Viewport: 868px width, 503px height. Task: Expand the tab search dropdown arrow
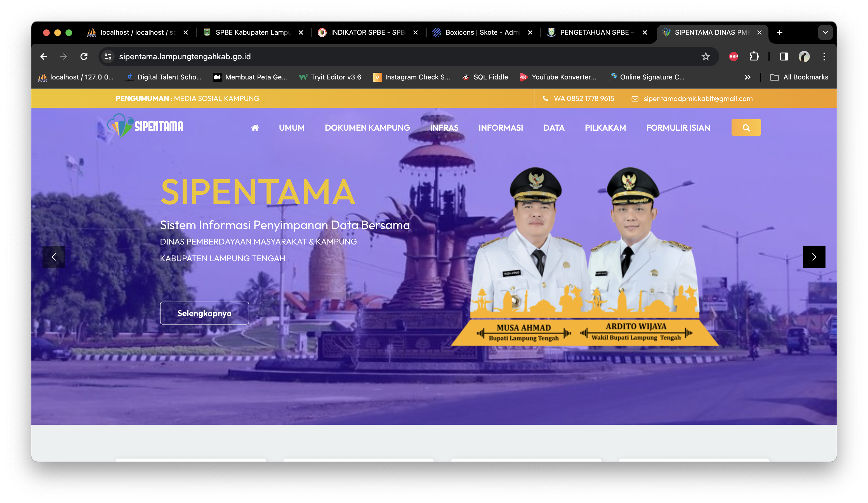[x=825, y=32]
